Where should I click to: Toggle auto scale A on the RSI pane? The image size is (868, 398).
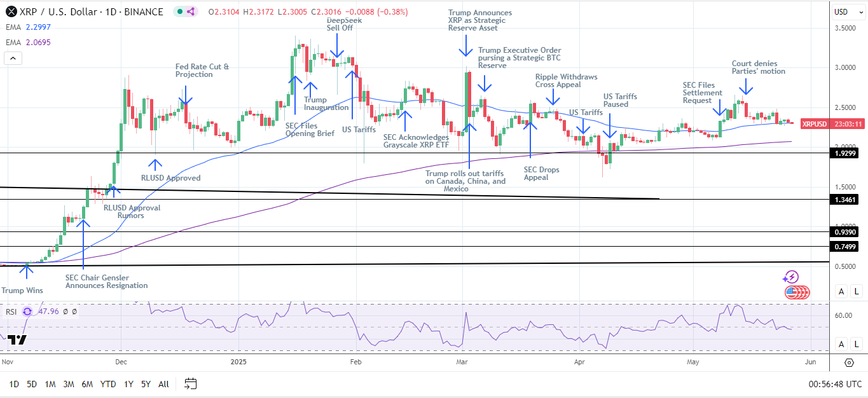point(841,344)
